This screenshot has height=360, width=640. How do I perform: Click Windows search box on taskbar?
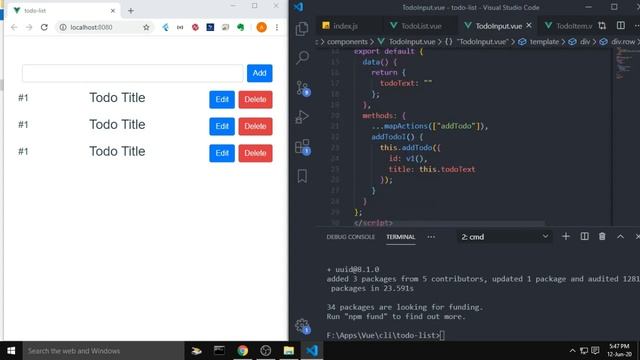[103, 351]
